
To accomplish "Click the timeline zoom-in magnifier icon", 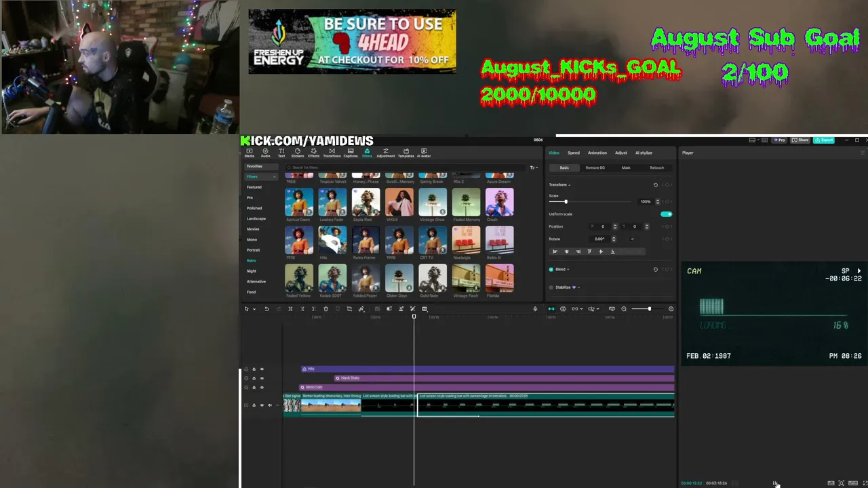I will (x=671, y=309).
